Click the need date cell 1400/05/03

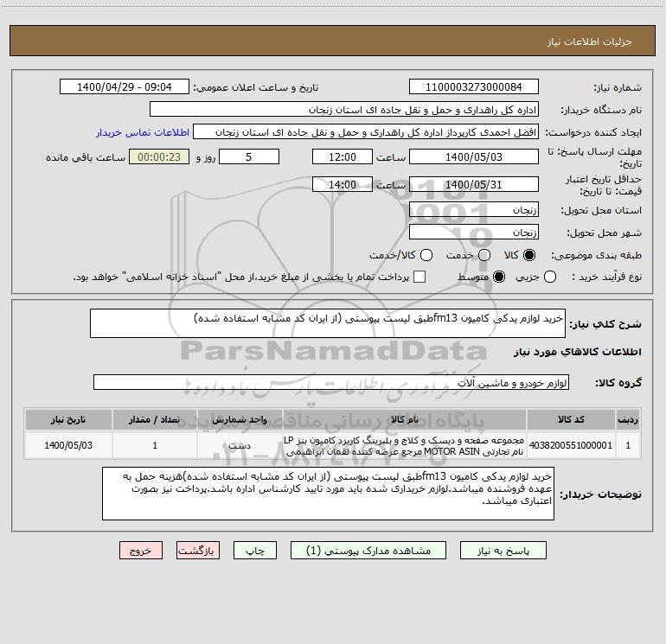(x=68, y=445)
